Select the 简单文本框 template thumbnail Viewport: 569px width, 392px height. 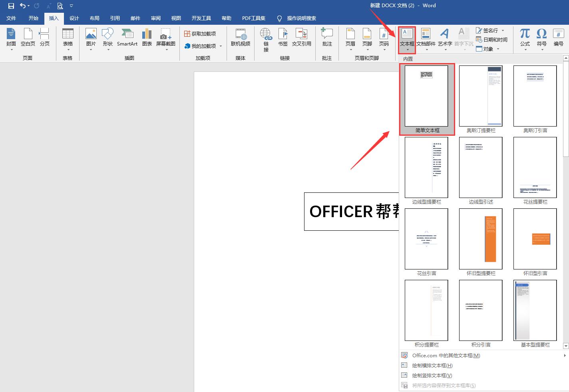(426, 96)
